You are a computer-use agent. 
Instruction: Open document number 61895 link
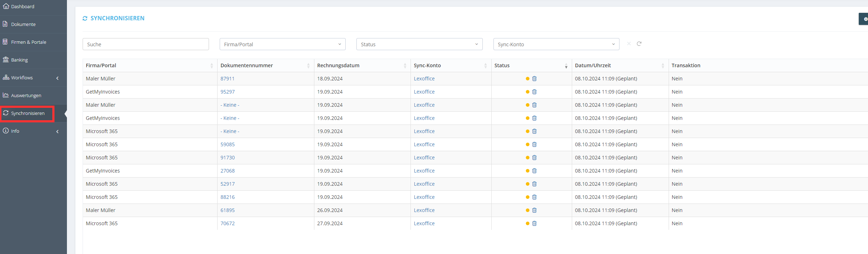point(228,210)
